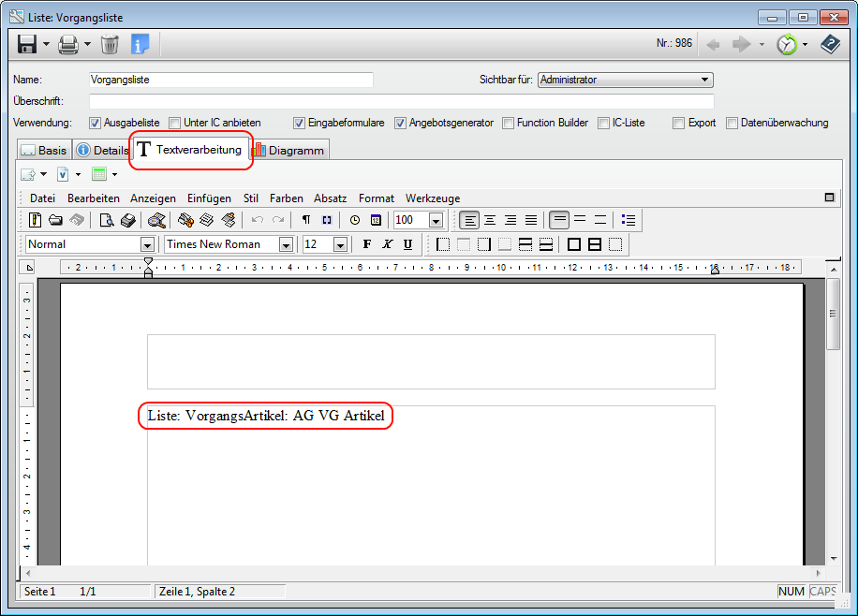Disable the Angebotsgenerator checkbox

pyautogui.click(x=401, y=123)
